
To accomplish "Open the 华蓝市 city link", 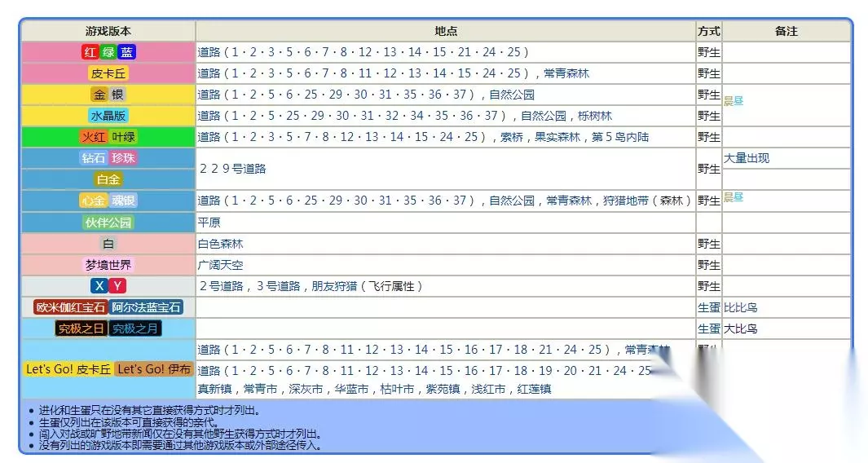I will tap(351, 389).
